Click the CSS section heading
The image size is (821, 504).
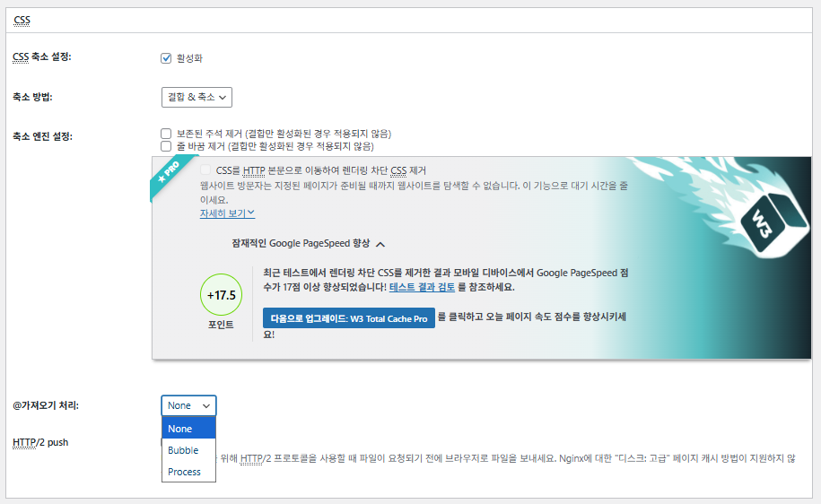[x=22, y=21]
